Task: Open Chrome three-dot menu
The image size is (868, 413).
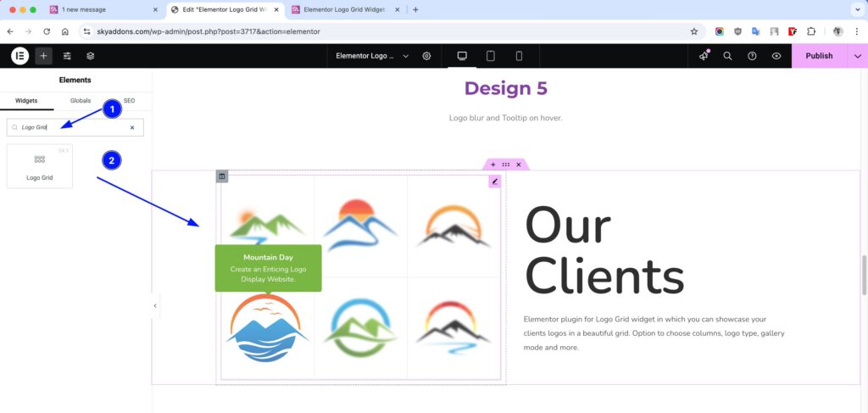Action: pos(856,31)
